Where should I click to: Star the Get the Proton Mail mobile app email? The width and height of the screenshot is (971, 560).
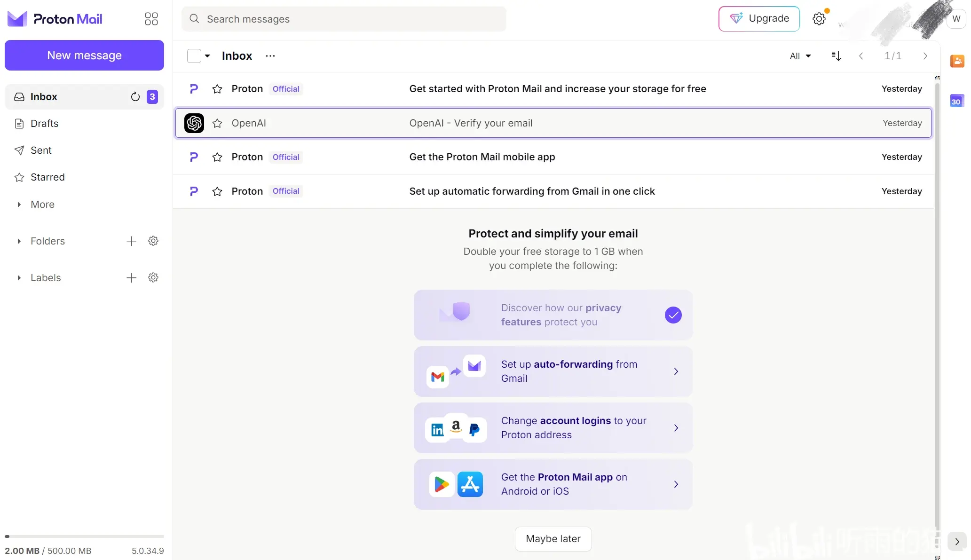coord(217,157)
